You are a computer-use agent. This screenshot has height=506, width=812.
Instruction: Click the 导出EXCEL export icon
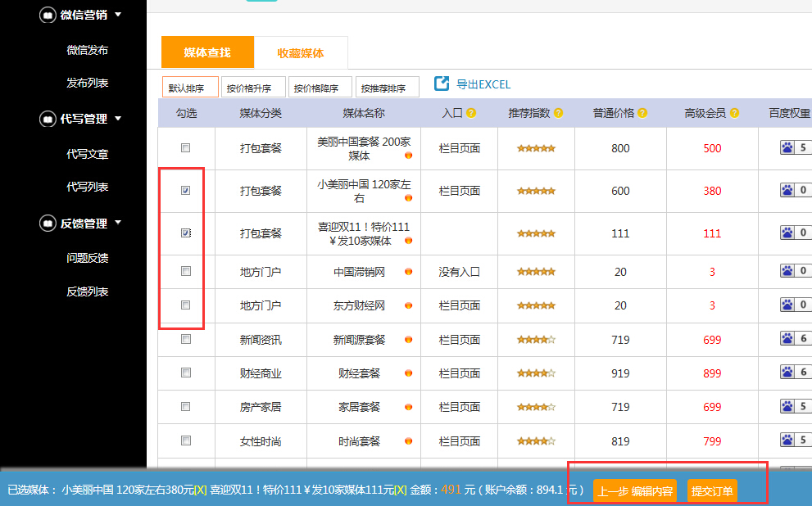tap(442, 83)
